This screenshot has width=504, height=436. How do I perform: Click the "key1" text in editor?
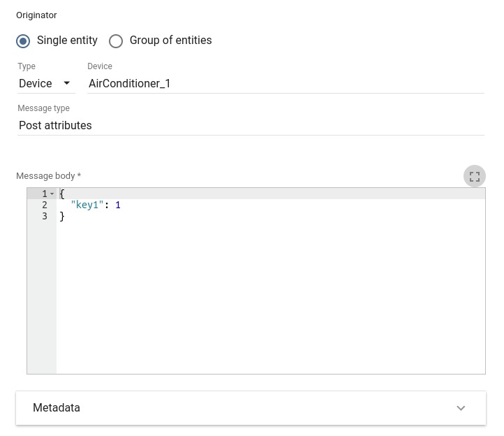87,205
